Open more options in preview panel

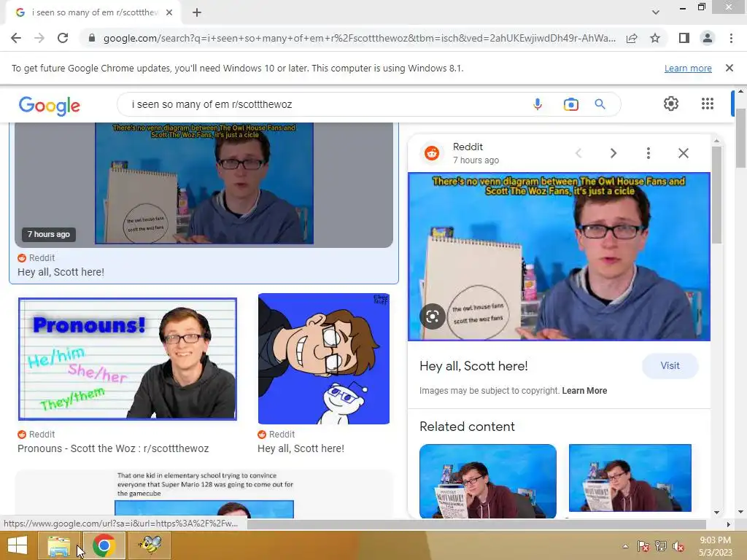pos(649,153)
